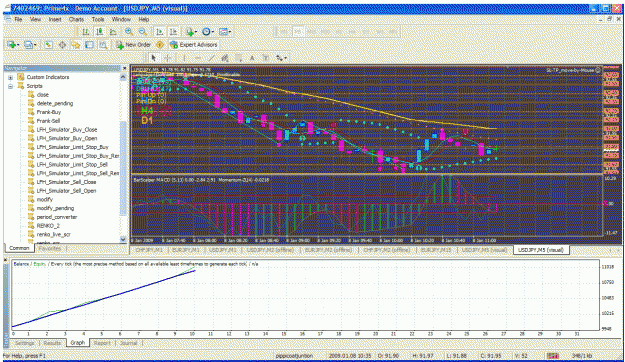Screen dimensions: 625x362
Task: Open the Window menu
Action: point(121,19)
